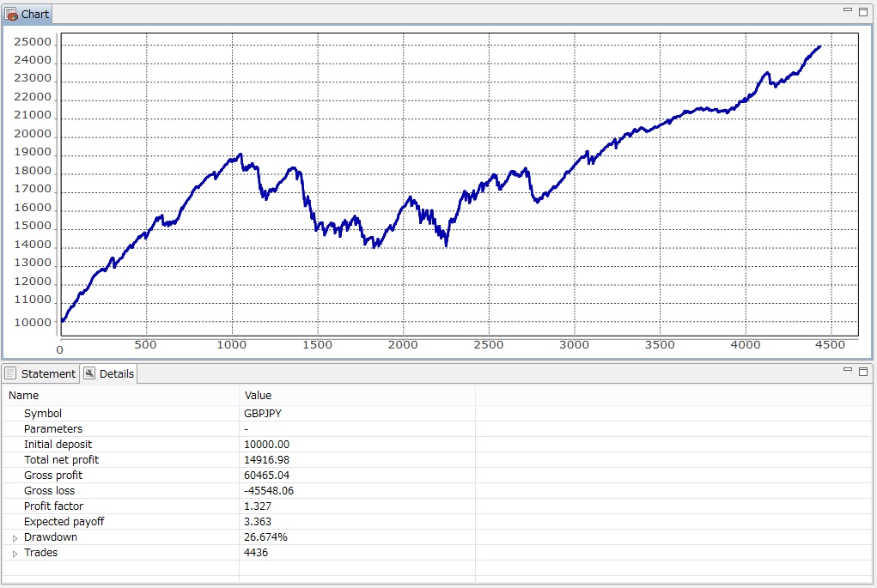Maximize the Statement/Details panel
This screenshot has width=877, height=588.
[863, 370]
